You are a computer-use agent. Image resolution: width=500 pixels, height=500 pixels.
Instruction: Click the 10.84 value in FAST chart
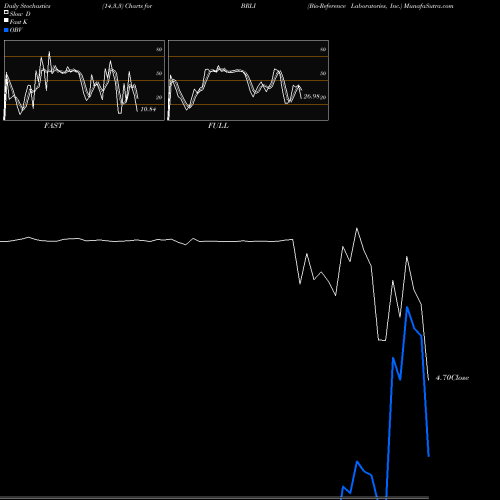[148, 109]
